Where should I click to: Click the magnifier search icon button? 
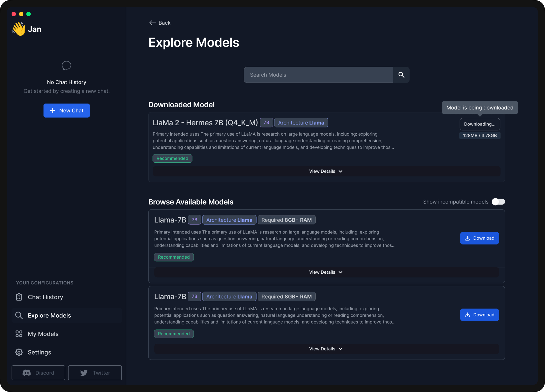pos(401,75)
